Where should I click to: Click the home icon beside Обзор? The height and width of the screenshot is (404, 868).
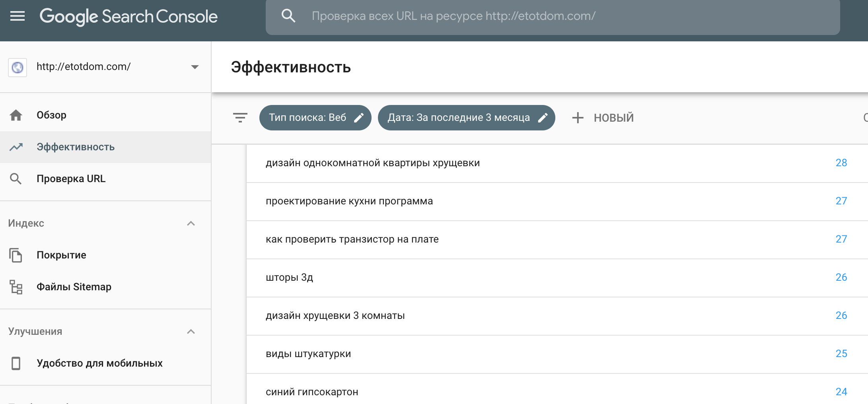(x=16, y=115)
